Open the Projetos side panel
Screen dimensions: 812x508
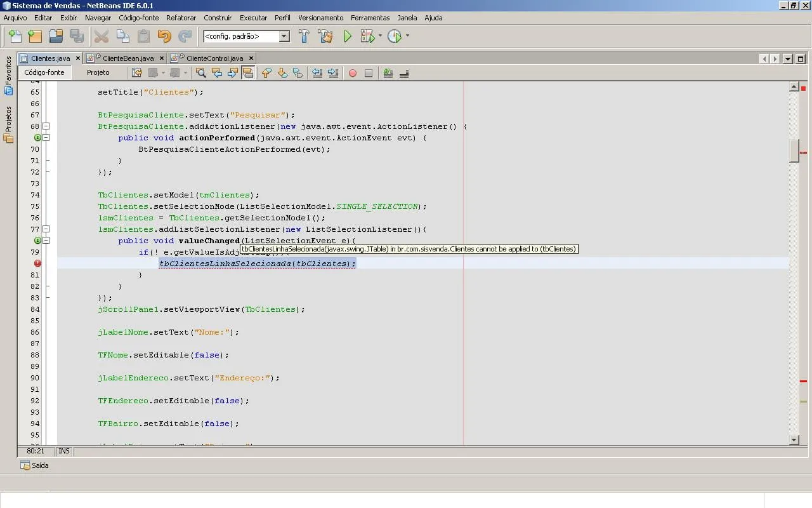(x=8, y=123)
